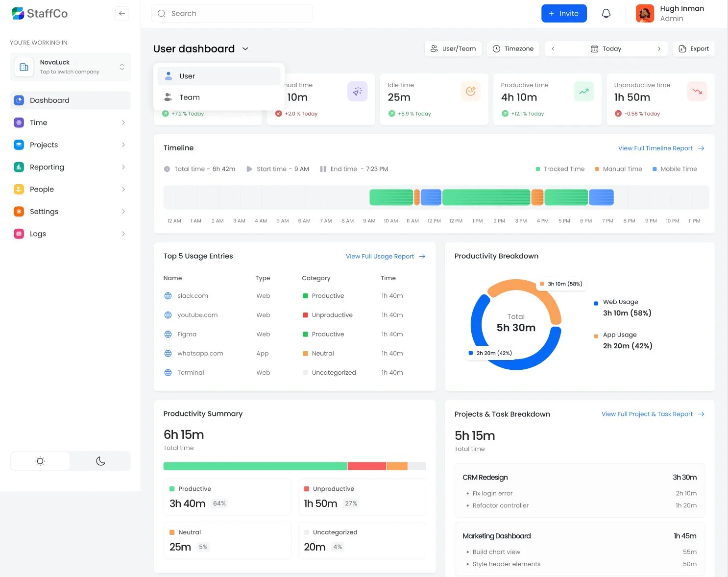Viewport: 728px width, 577px height.
Task: Open the Dashboard section in sidebar
Action: 19,100
